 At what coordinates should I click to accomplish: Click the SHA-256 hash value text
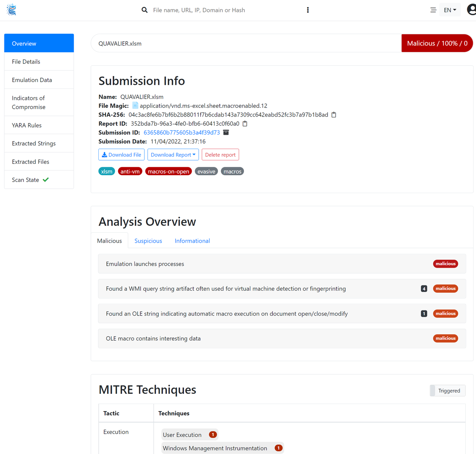point(228,115)
